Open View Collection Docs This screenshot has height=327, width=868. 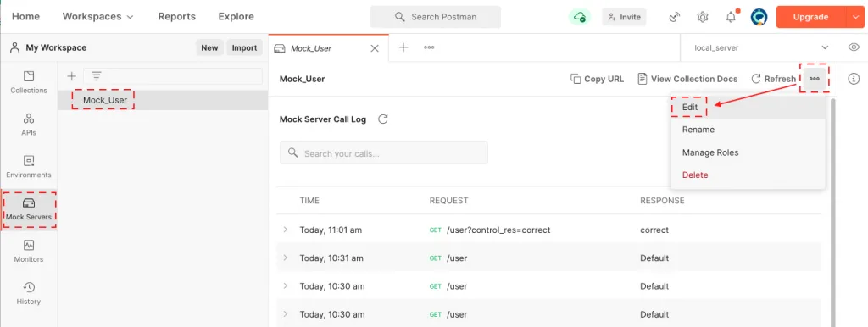tap(687, 79)
